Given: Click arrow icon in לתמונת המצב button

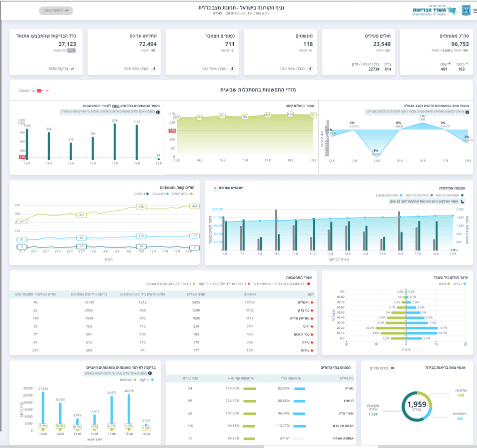Looking at the screenshot, I should (x=66, y=10).
